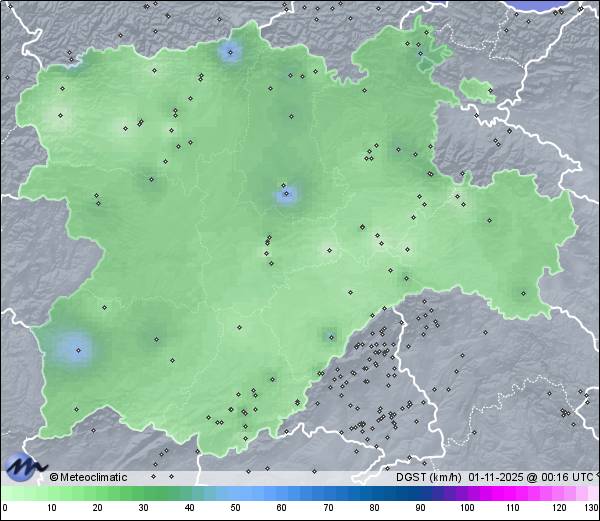
Task: Pick the 110 km/h magenta scale swatch
Action: click(512, 494)
